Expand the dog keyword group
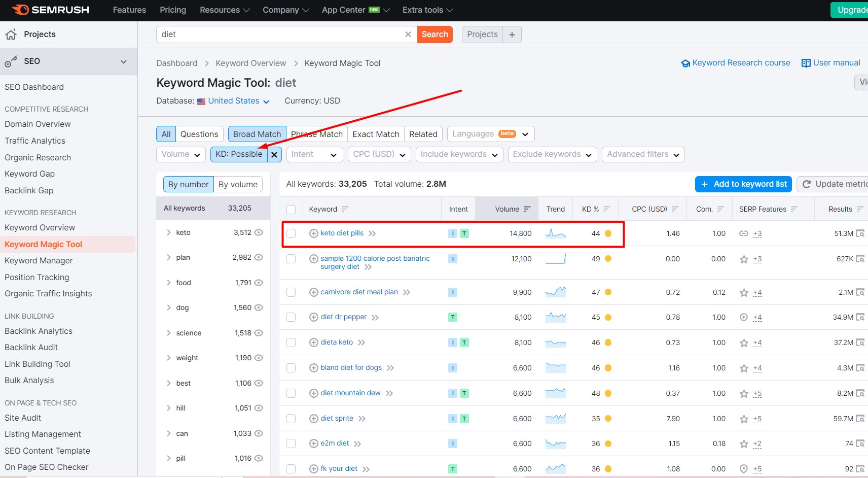Viewport: 868px width, 478px height. coord(168,308)
